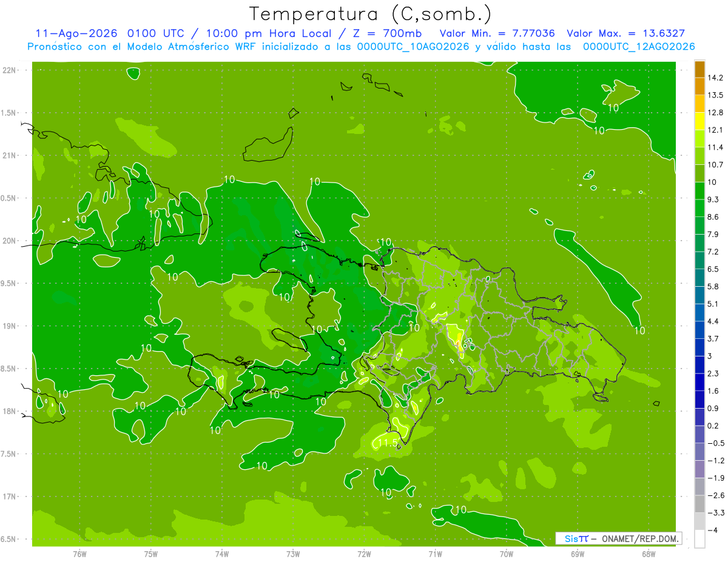The image size is (728, 562).
Task: Click the legend value "7.2"
Action: (x=714, y=252)
